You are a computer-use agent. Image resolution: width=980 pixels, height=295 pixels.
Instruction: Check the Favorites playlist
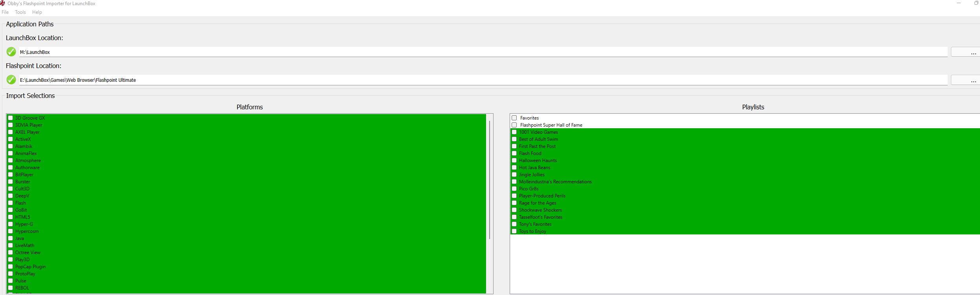514,118
